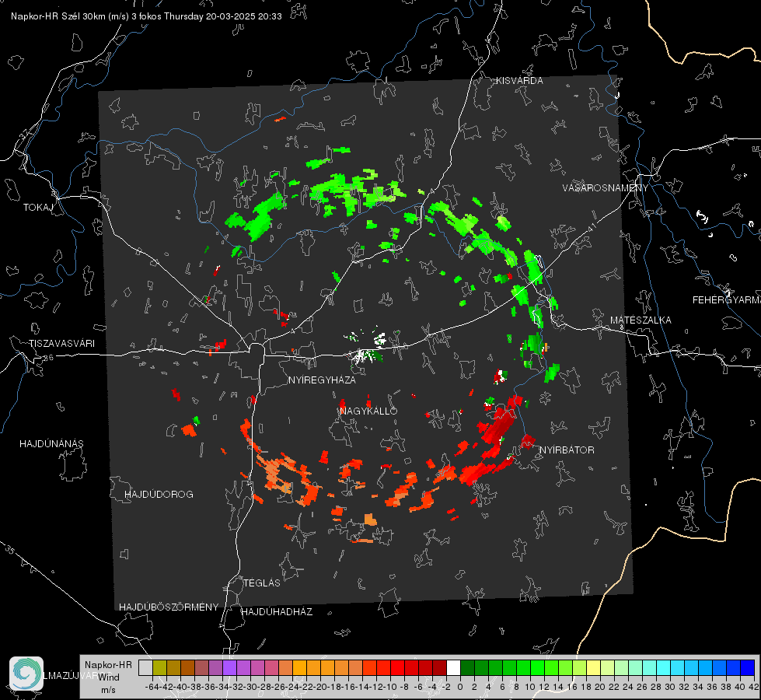Image resolution: width=761 pixels, height=700 pixels.
Task: Click the Wind label in the legend
Action: click(108, 677)
